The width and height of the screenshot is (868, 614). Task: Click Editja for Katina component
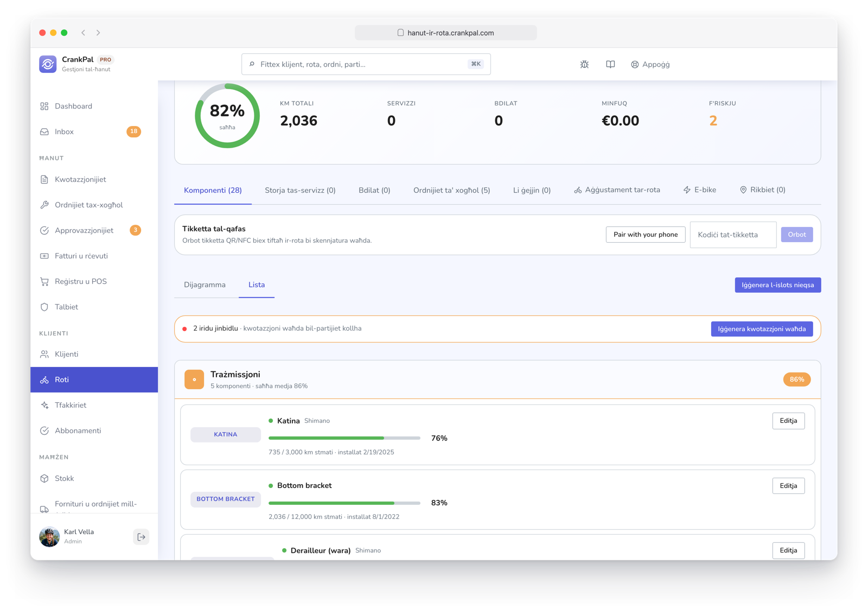click(788, 421)
